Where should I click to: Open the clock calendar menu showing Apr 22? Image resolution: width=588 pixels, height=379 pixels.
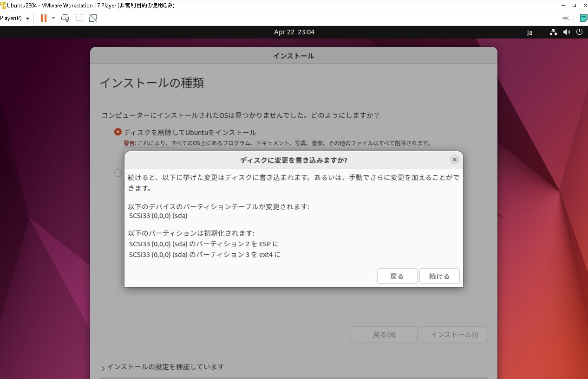pyautogui.click(x=294, y=32)
